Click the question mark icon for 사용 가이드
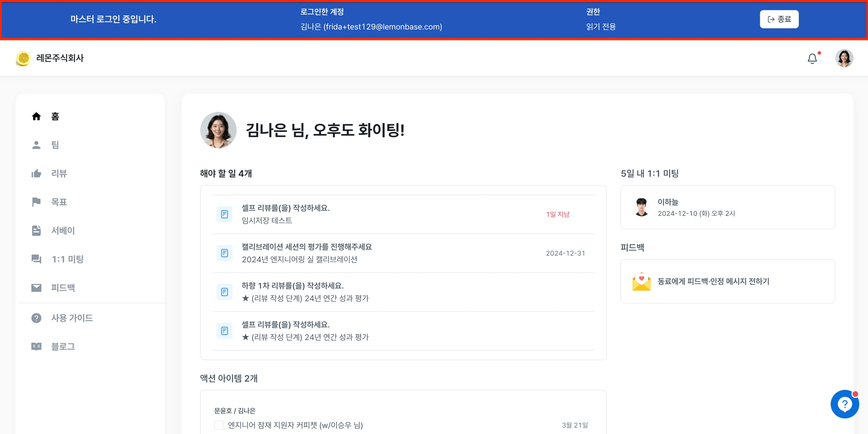868x434 pixels. click(x=36, y=318)
